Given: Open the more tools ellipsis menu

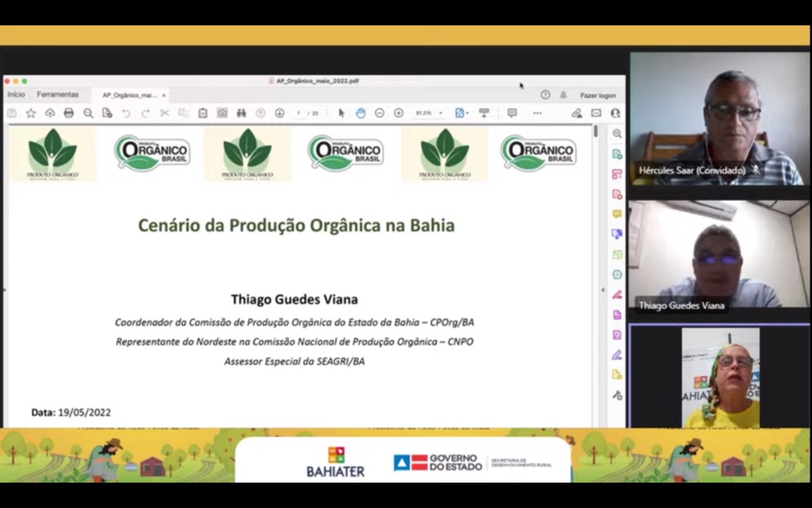Looking at the screenshot, I should coord(537,113).
